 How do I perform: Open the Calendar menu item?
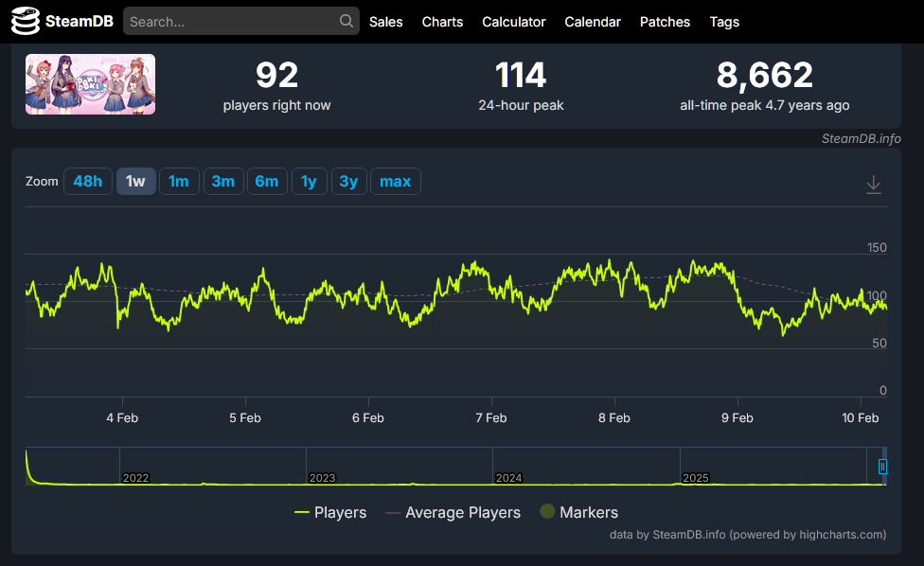point(593,22)
